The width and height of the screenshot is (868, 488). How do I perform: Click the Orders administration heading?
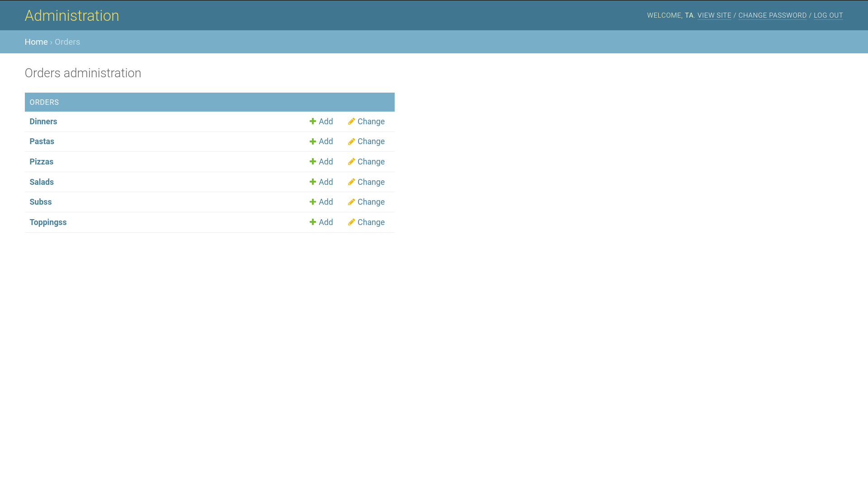[83, 73]
